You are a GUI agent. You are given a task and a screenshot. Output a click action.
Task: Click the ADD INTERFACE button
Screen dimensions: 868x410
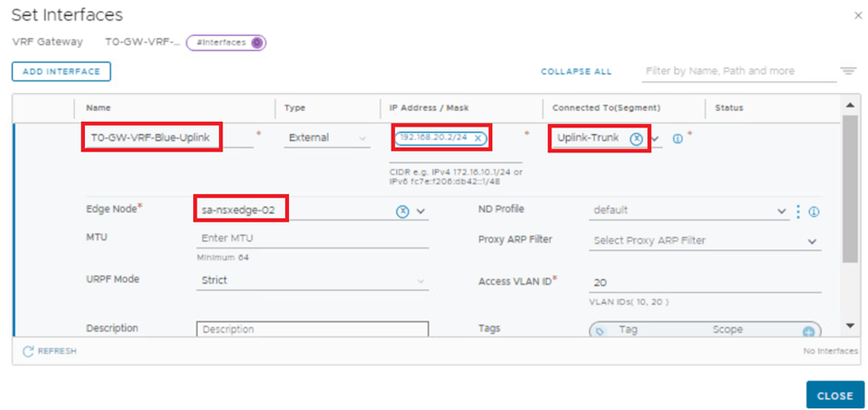(x=61, y=71)
